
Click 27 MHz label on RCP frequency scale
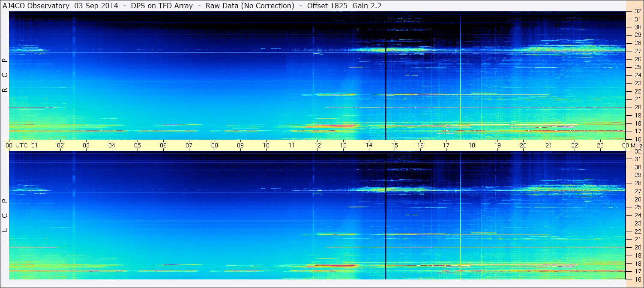coord(637,51)
